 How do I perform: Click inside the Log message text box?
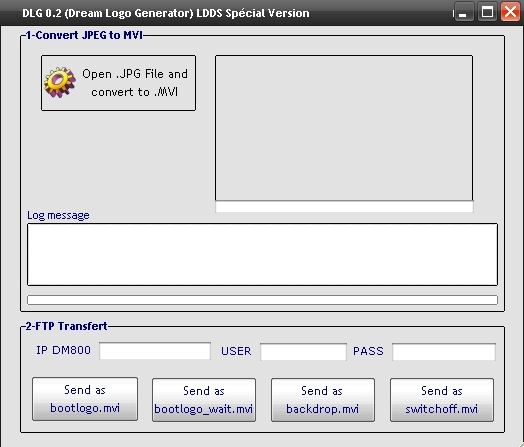(x=262, y=255)
